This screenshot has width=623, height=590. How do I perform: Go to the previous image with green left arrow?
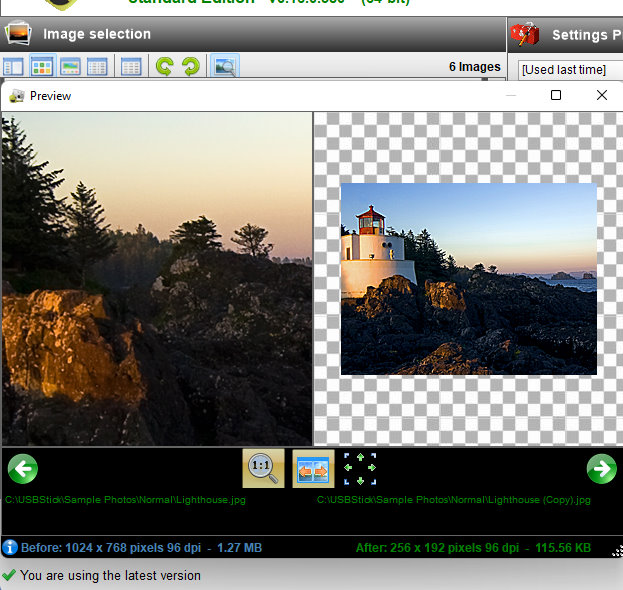coord(22,468)
